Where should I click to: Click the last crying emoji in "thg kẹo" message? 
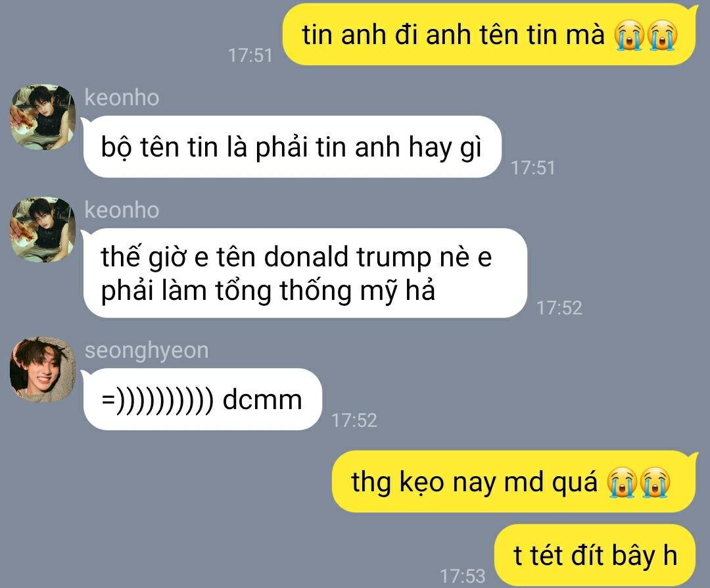pyautogui.click(x=655, y=483)
